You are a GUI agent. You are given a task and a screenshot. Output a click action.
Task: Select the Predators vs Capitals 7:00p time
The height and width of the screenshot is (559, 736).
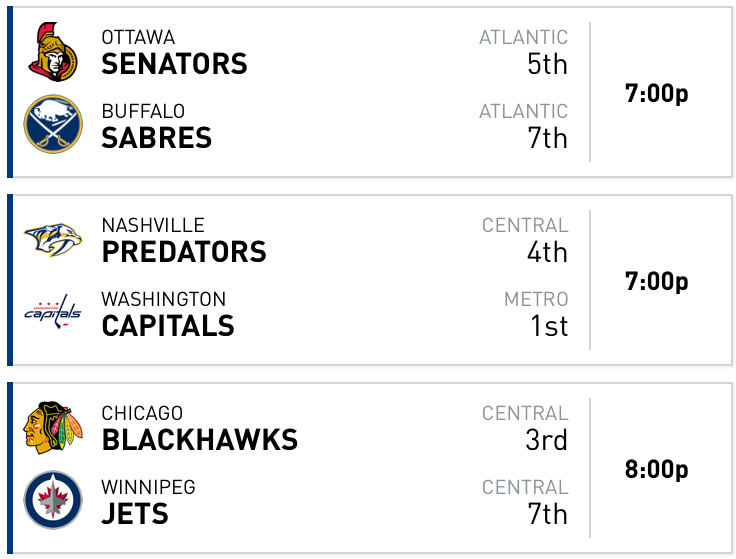pyautogui.click(x=657, y=281)
